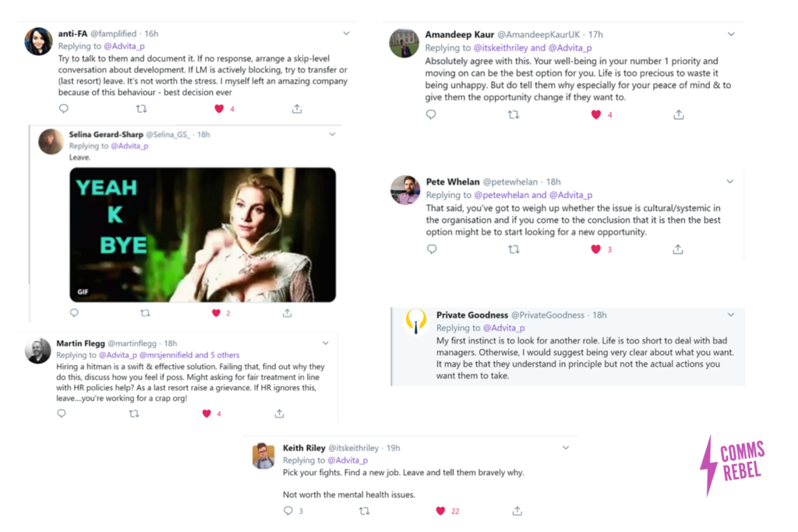Reply to Amandeep Kaur's tweet
This screenshot has height=532, width=798.
(430, 115)
